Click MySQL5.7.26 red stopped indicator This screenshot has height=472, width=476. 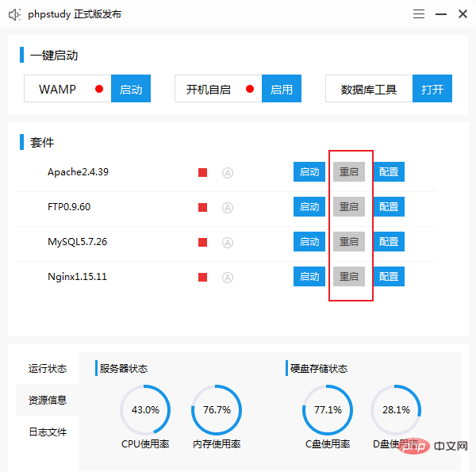pos(202,242)
